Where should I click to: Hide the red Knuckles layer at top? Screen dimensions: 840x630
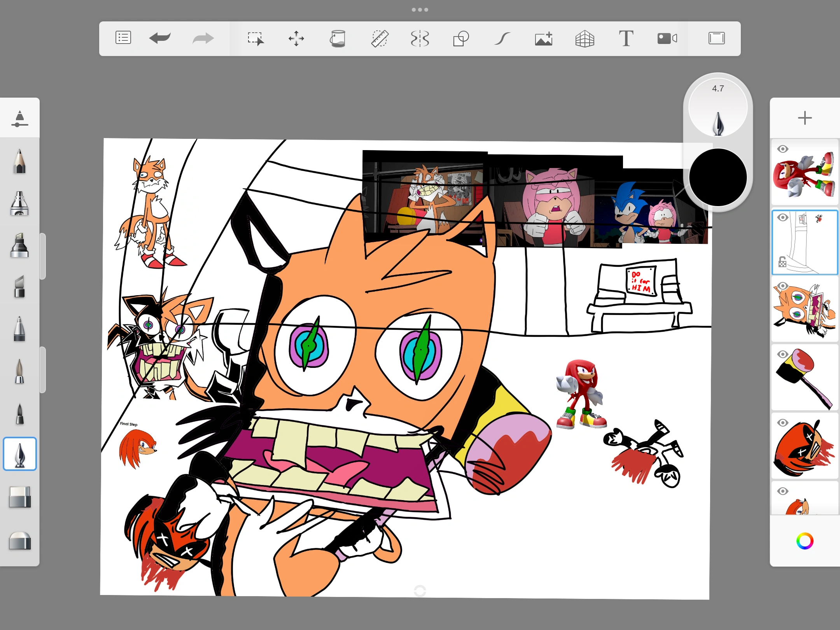(783, 149)
